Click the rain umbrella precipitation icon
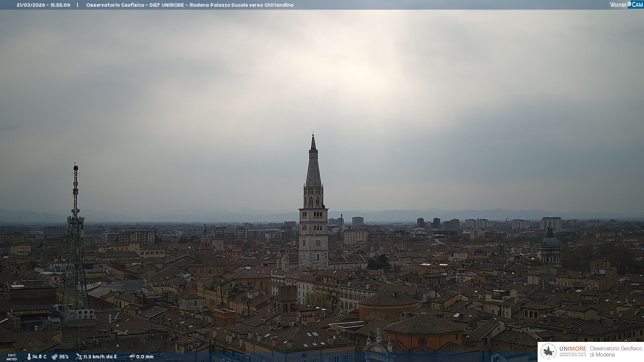 pos(132,357)
